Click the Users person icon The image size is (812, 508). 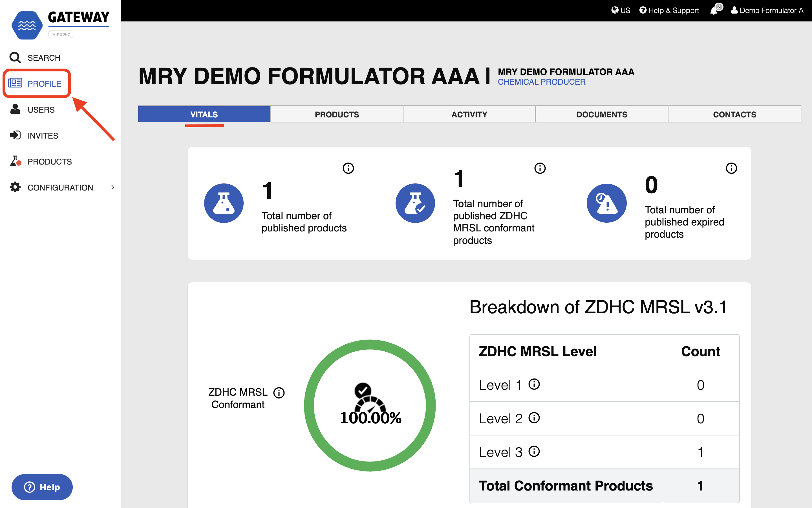click(15, 109)
